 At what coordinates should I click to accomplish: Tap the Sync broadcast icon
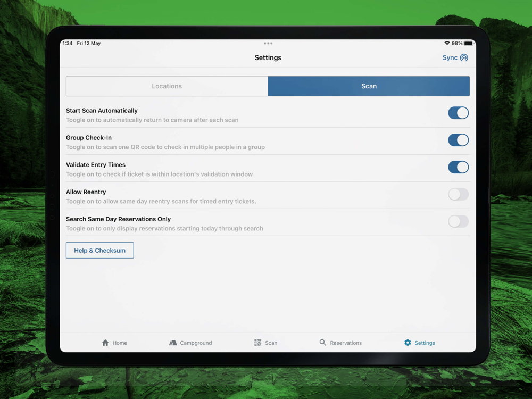464,57
